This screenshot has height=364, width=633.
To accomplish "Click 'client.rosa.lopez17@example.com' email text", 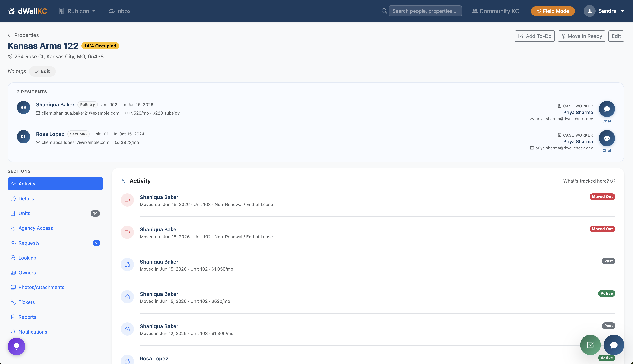I will click(75, 142).
